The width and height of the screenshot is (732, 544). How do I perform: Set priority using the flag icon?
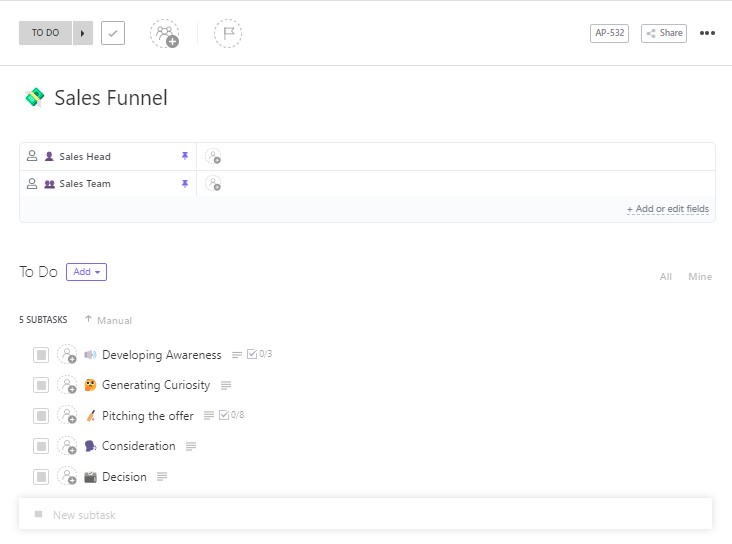click(228, 33)
